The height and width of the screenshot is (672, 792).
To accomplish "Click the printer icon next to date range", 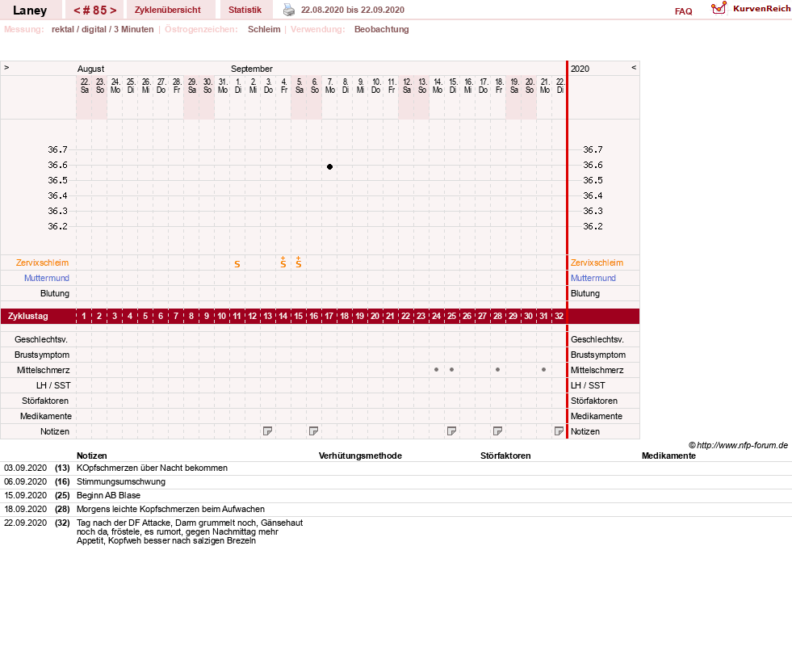I will [289, 10].
